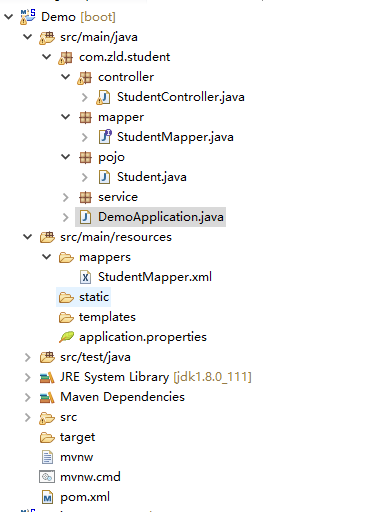Click the src/main/java source folder icon
This screenshot has height=512, width=367.
(47, 37)
